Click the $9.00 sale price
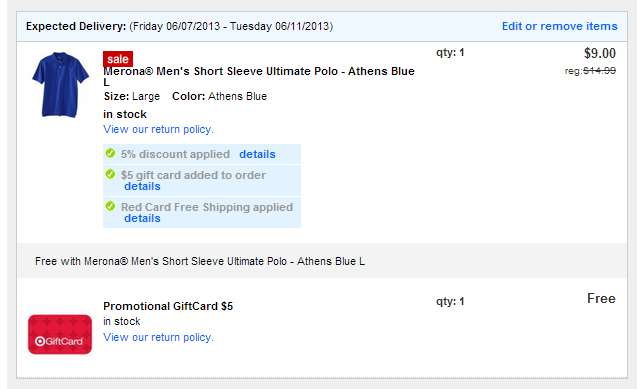The height and width of the screenshot is (389, 640). coord(600,53)
